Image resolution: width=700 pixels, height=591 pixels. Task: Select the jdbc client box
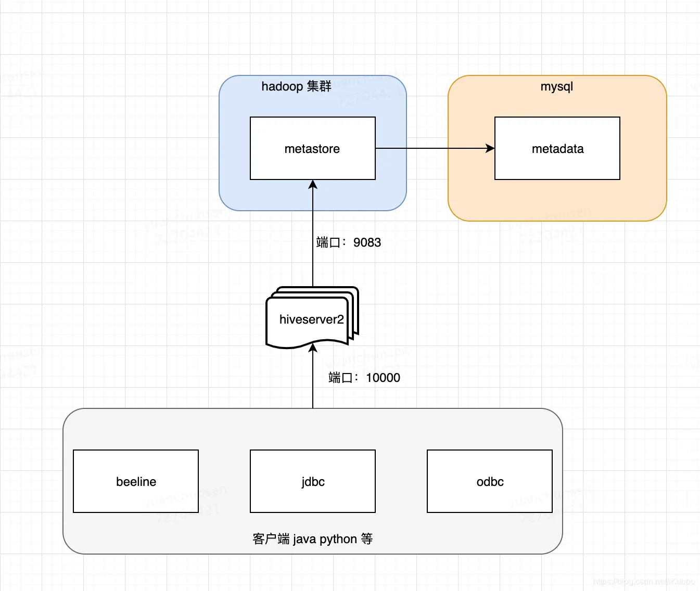tap(313, 481)
